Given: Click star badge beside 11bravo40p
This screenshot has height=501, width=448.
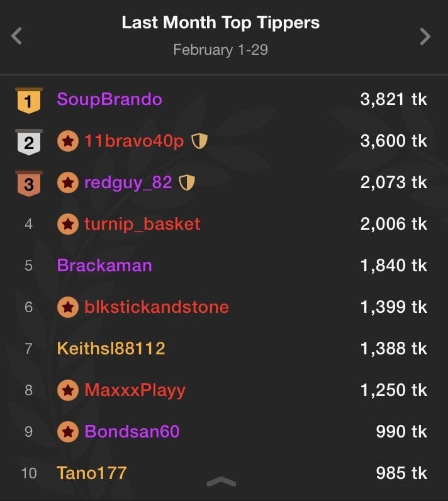Looking at the screenshot, I should click(68, 141).
